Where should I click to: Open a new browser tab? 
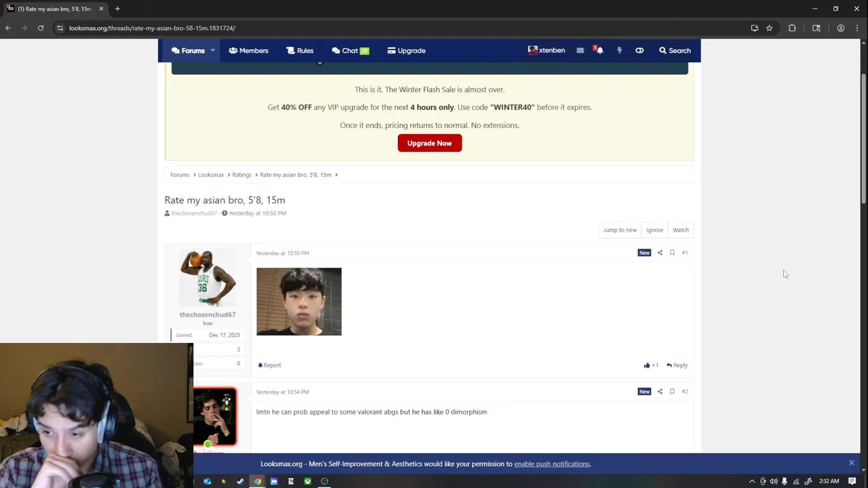[x=117, y=9]
